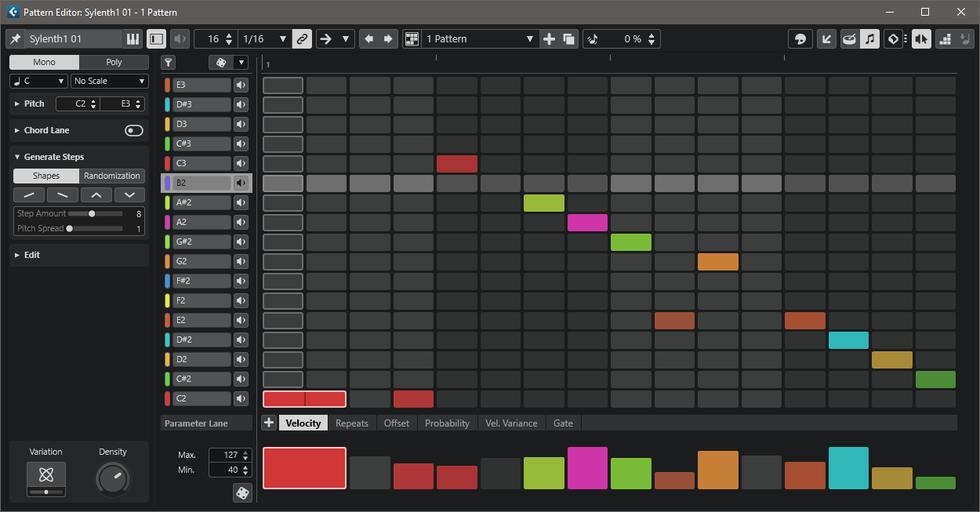The height and width of the screenshot is (512, 980).
Task: Click the Variation atom icon button
Action: click(46, 474)
